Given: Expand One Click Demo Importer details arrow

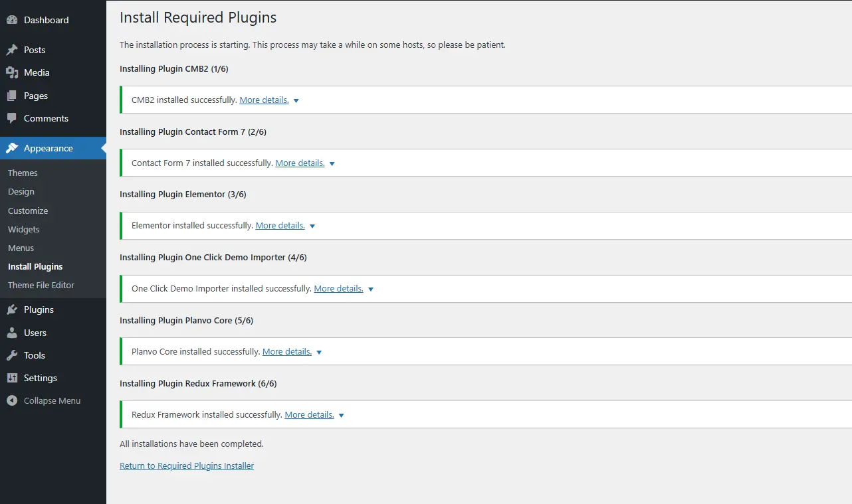Looking at the screenshot, I should (371, 290).
